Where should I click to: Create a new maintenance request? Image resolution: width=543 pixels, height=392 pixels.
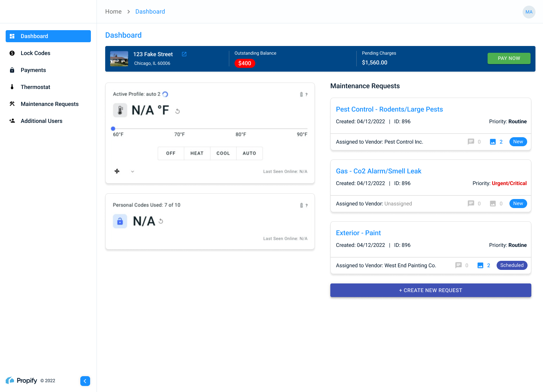[431, 290]
